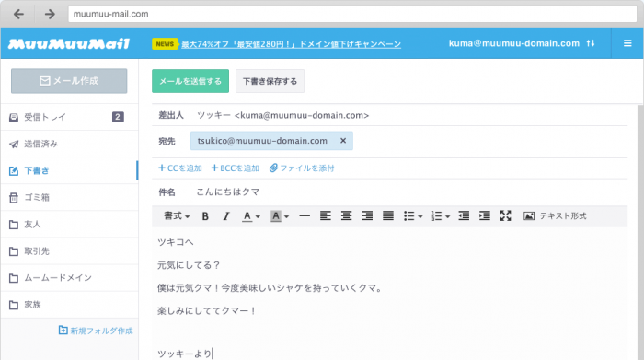Toggle fullscreen editor mode
This screenshot has height=360, width=644.
(x=506, y=215)
